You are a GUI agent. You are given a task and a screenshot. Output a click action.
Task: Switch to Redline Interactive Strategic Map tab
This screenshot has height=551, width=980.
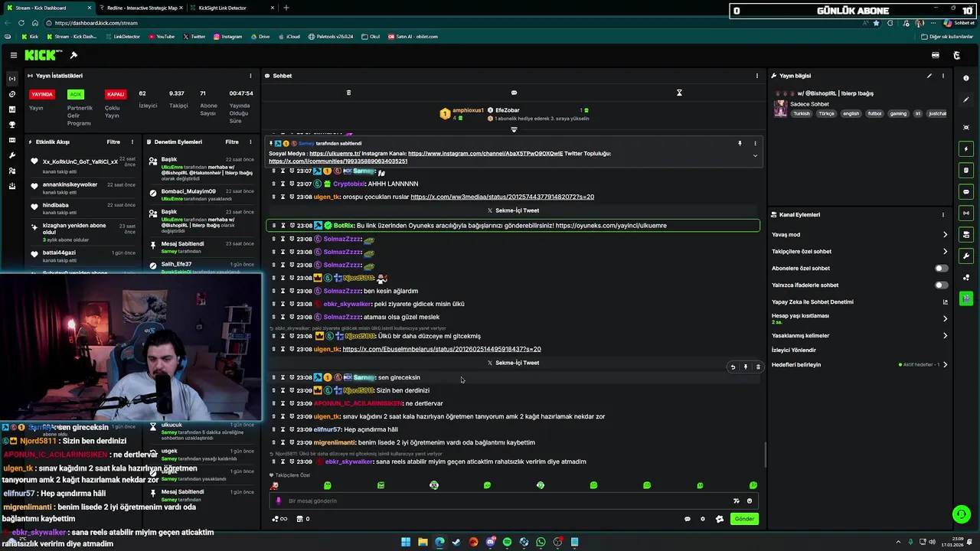pos(142,8)
